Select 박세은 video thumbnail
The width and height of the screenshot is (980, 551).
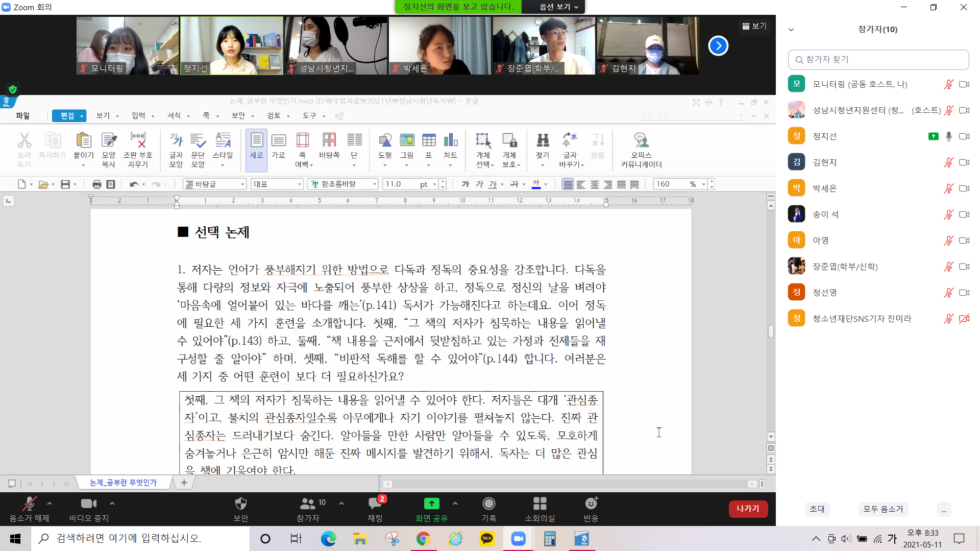click(x=439, y=46)
